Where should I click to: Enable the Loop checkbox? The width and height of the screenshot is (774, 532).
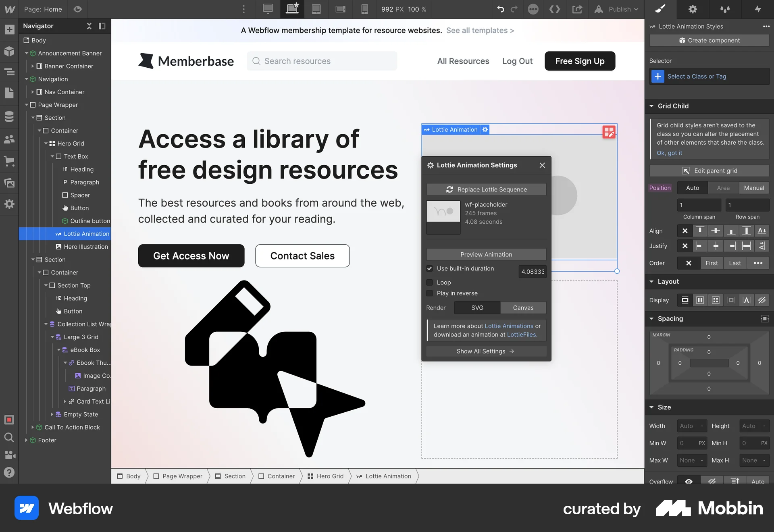[430, 282]
